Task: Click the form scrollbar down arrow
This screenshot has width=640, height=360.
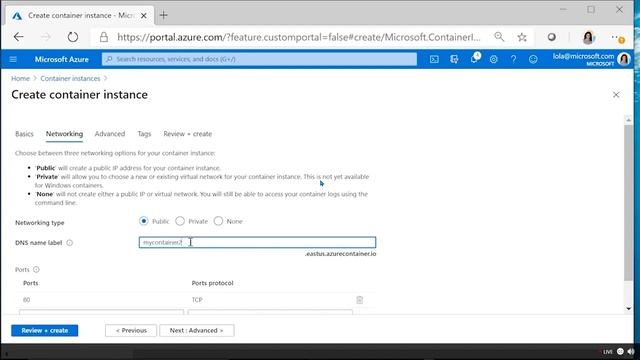Action: (x=629, y=309)
